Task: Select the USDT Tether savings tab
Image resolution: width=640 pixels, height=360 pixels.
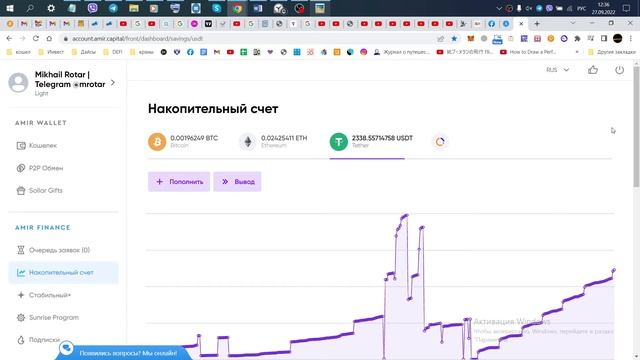Action: click(371, 142)
